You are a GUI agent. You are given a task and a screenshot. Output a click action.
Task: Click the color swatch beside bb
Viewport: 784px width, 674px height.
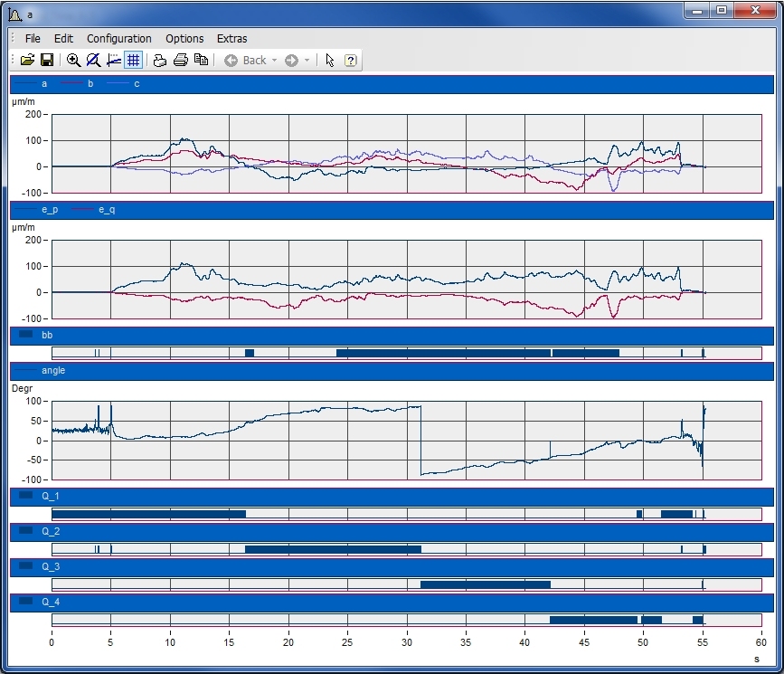(25, 334)
